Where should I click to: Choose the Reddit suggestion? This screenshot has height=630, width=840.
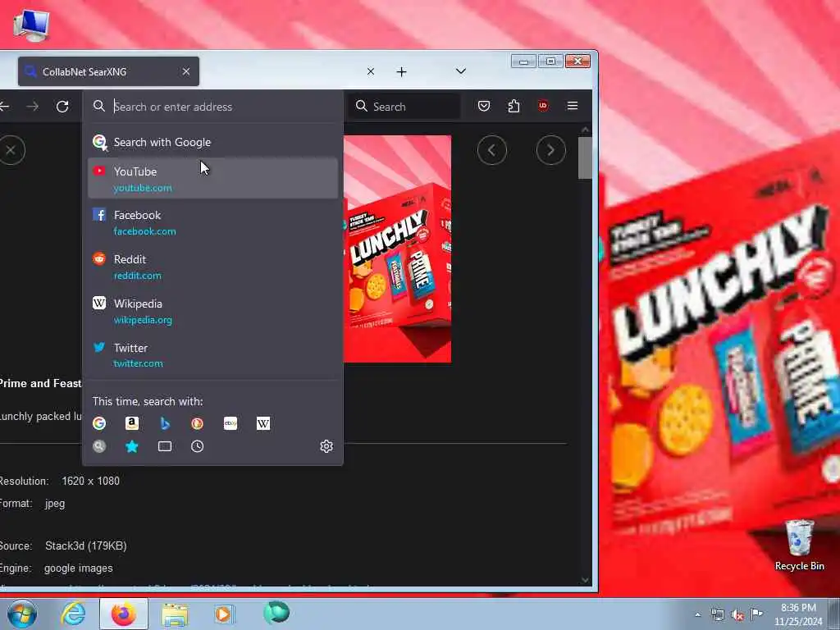[x=212, y=267]
